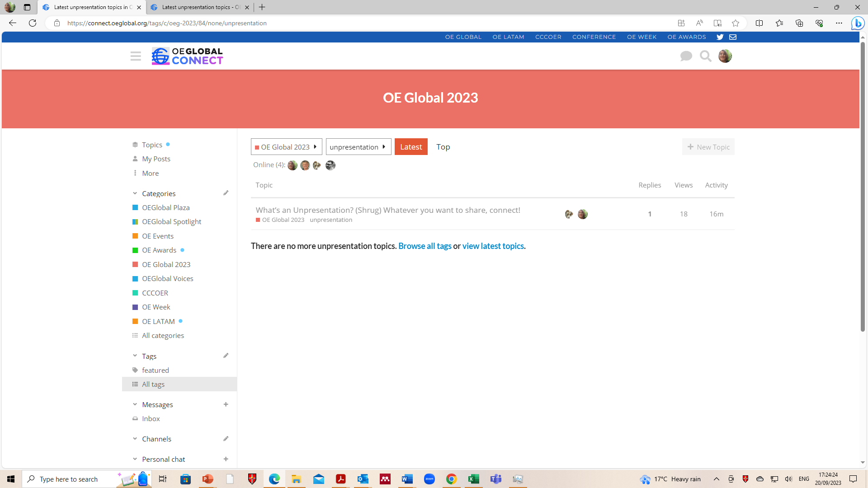
Task: Go back in the browser
Action: tap(12, 23)
